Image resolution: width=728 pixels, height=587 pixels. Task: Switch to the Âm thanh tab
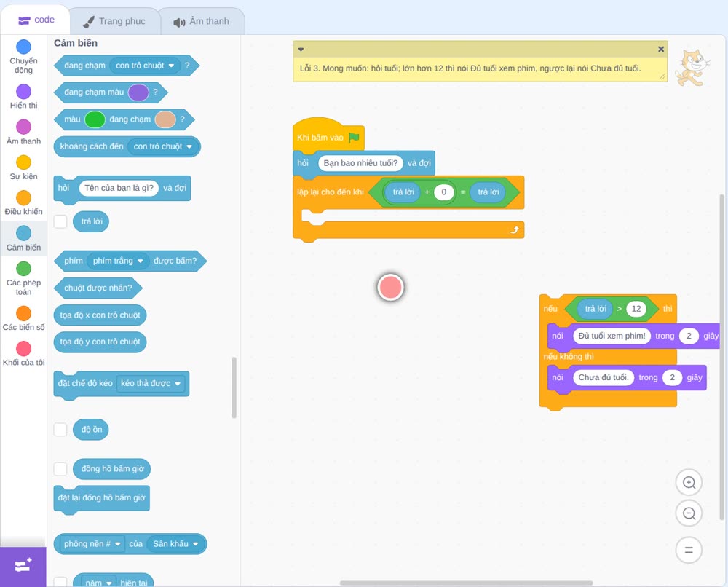pyautogui.click(x=202, y=21)
